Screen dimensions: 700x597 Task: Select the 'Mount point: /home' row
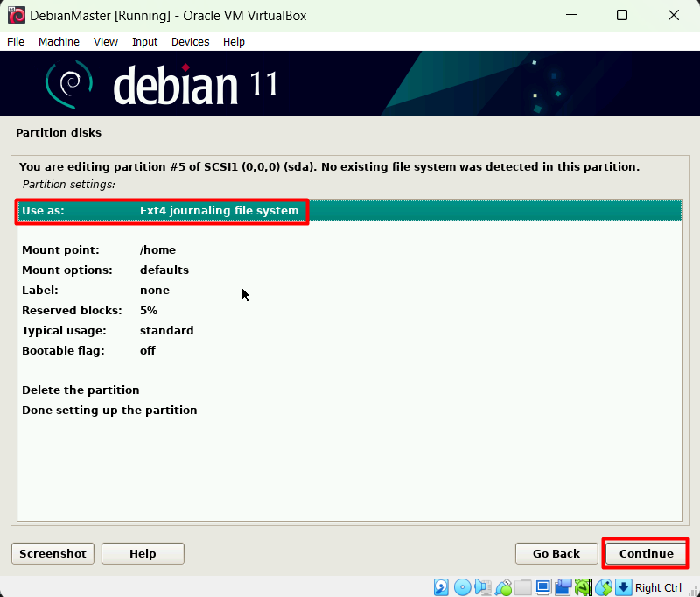coord(349,249)
